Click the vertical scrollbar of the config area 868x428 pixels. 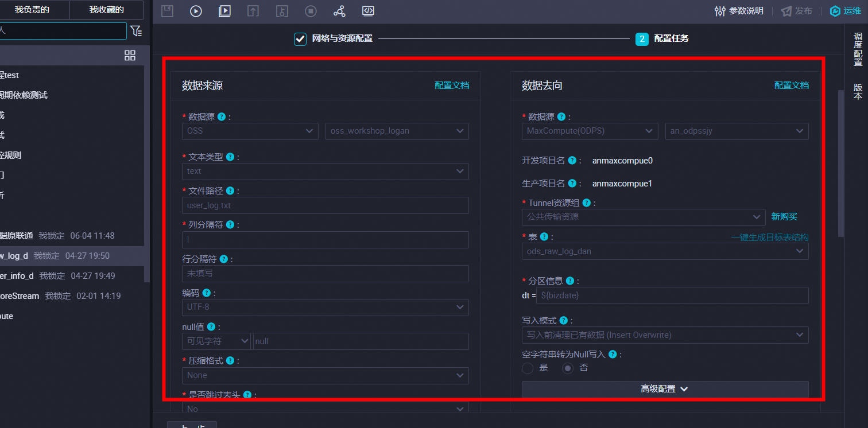pos(841,164)
